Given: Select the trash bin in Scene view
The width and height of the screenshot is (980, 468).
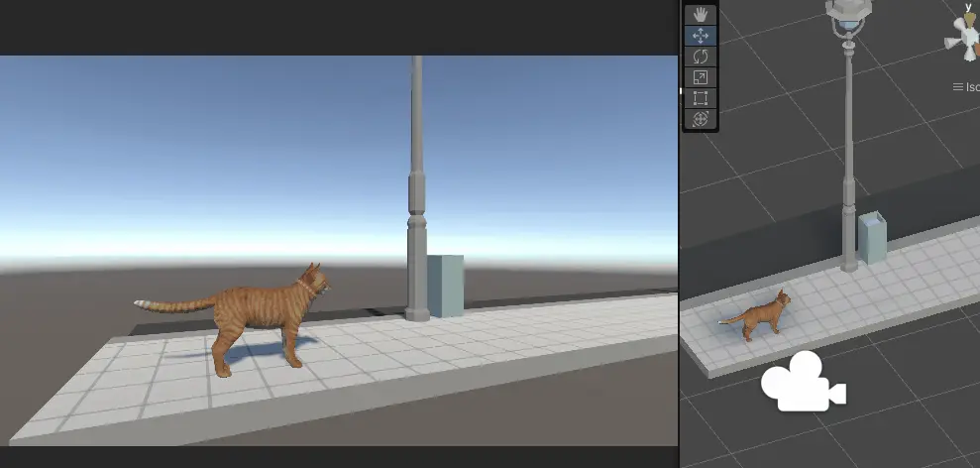Looking at the screenshot, I should click(873, 238).
